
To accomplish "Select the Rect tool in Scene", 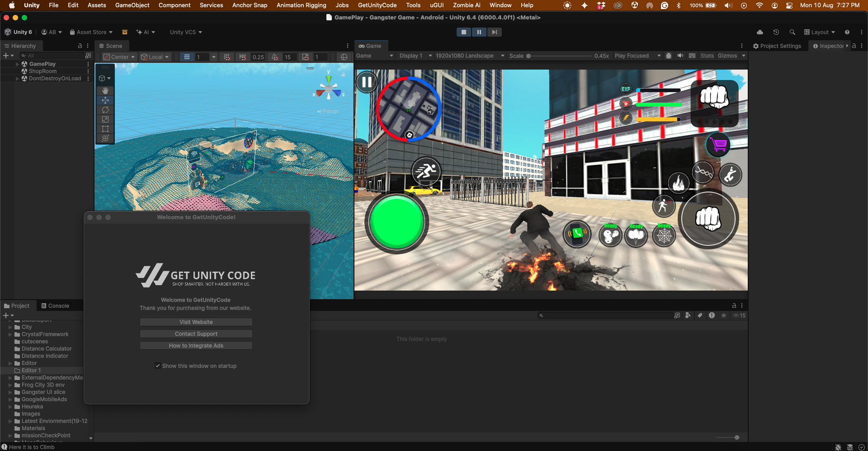I will 105,129.
